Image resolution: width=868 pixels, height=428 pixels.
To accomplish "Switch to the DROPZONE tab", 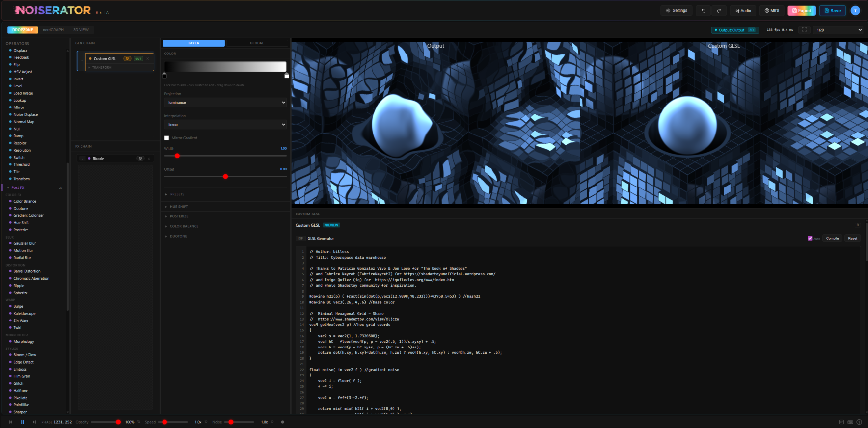I will (x=23, y=30).
